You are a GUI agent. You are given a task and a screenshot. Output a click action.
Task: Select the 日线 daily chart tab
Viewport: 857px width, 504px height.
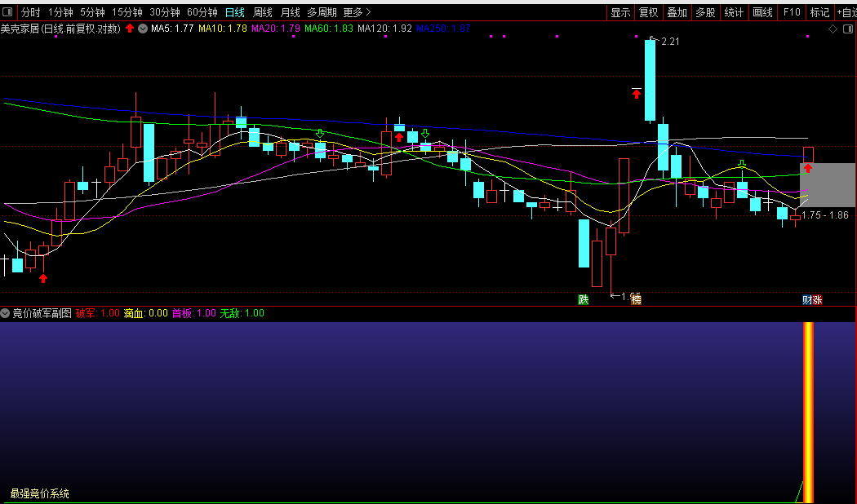point(235,12)
